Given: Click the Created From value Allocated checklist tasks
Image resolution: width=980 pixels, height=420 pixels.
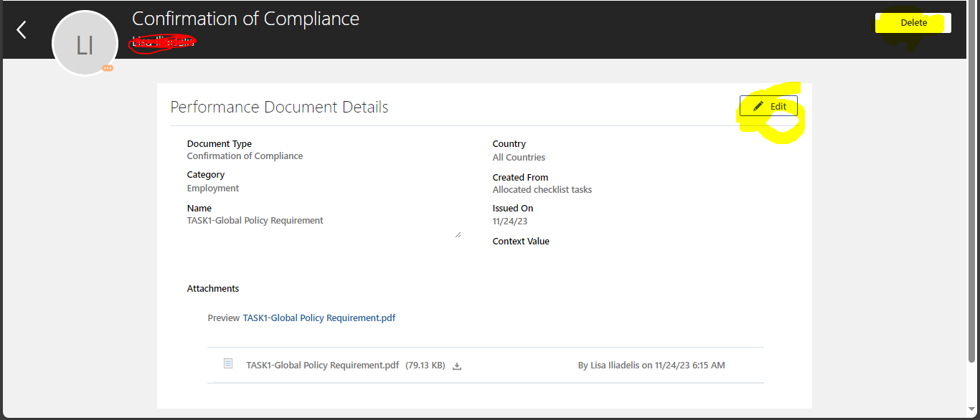Looking at the screenshot, I should click(542, 189).
